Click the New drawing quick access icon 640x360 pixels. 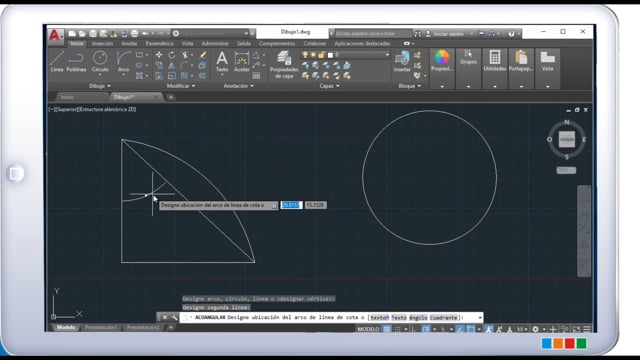coord(72,33)
